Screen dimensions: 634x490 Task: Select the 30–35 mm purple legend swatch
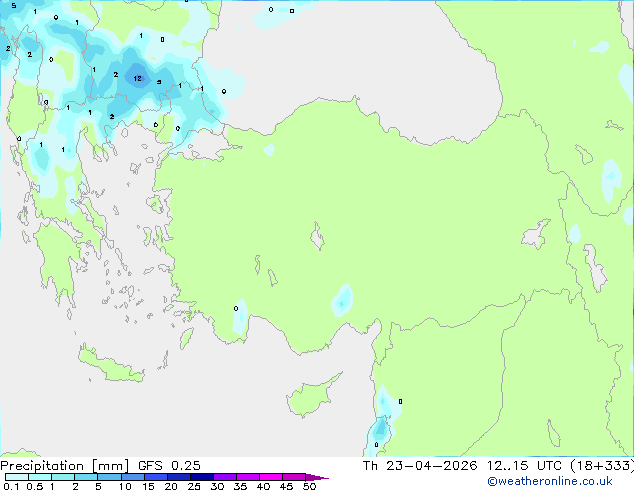225,477
